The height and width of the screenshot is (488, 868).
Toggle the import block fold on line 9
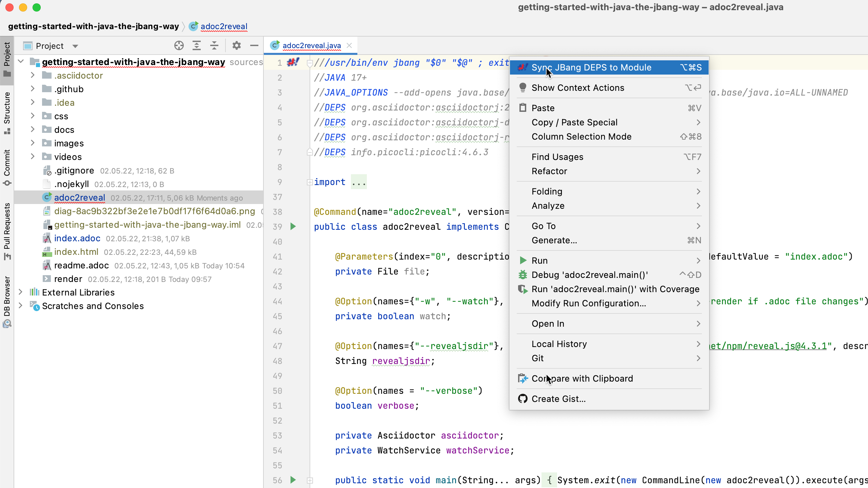310,182
